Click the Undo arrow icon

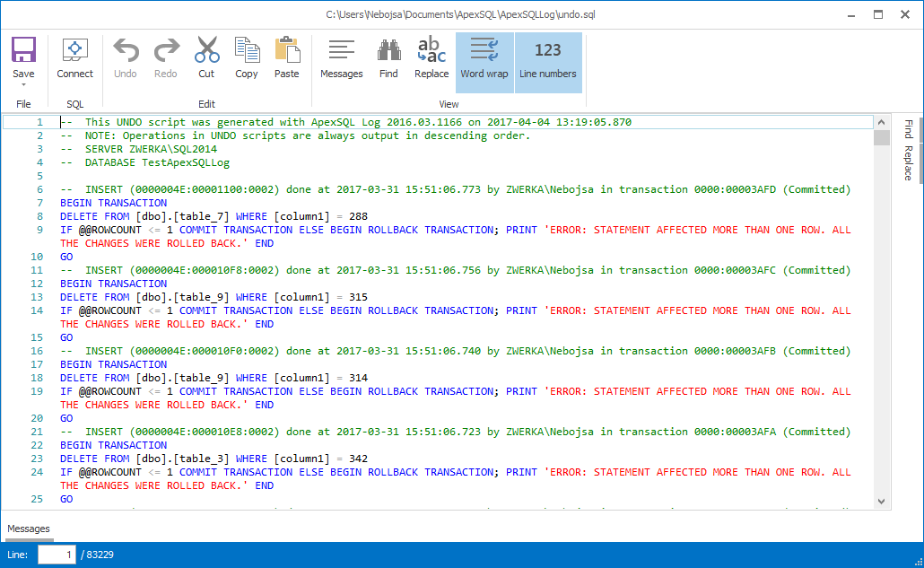tap(126, 50)
